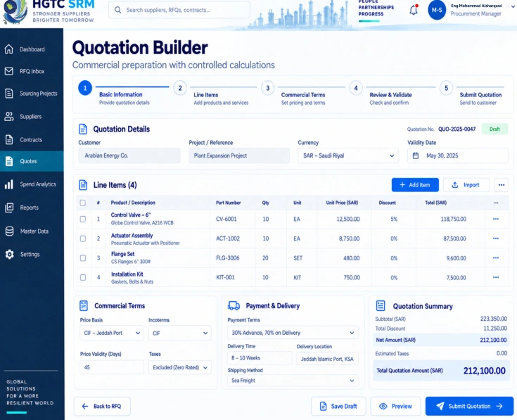The image size is (517, 420).
Task: Open Line Items more options menu
Action: click(501, 185)
